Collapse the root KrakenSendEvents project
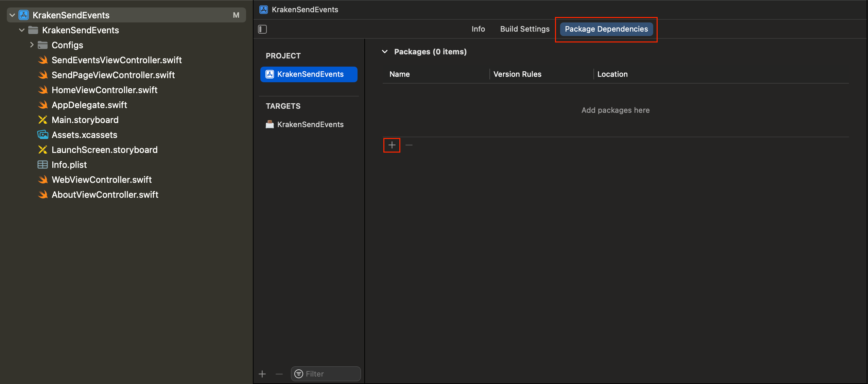The image size is (868, 384). (13, 15)
